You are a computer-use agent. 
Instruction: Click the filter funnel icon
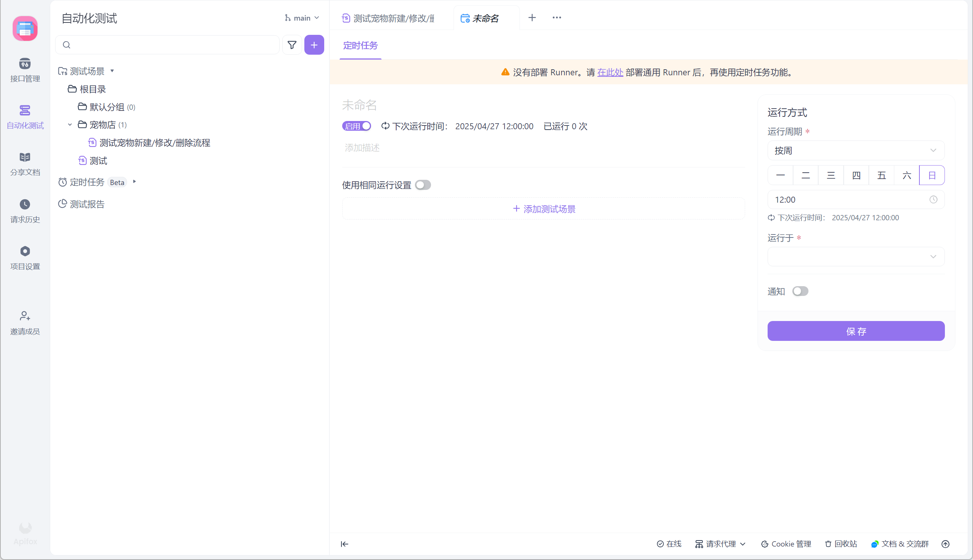[292, 45]
